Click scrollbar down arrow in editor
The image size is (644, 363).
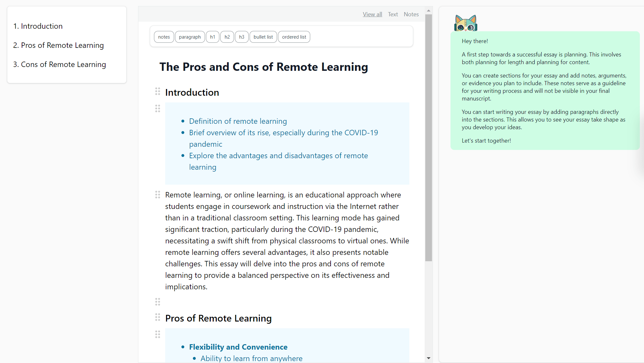point(428,358)
